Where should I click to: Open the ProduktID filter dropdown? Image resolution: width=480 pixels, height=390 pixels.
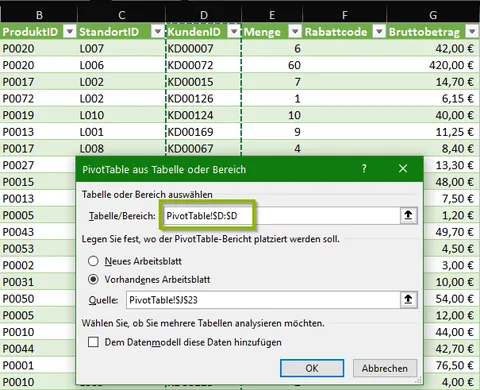pyautogui.click(x=70, y=32)
